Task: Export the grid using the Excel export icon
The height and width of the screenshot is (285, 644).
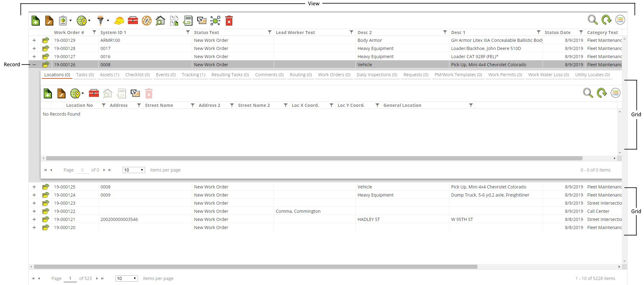Action: (201, 20)
